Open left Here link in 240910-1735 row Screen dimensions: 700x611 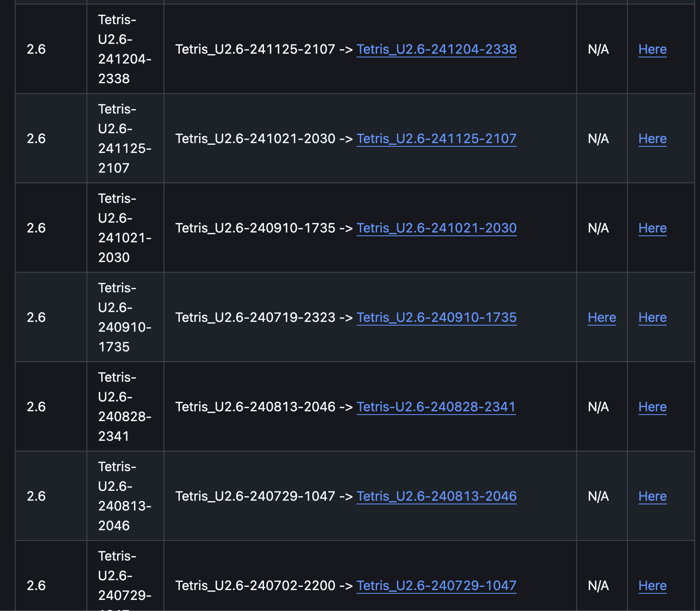click(x=602, y=317)
